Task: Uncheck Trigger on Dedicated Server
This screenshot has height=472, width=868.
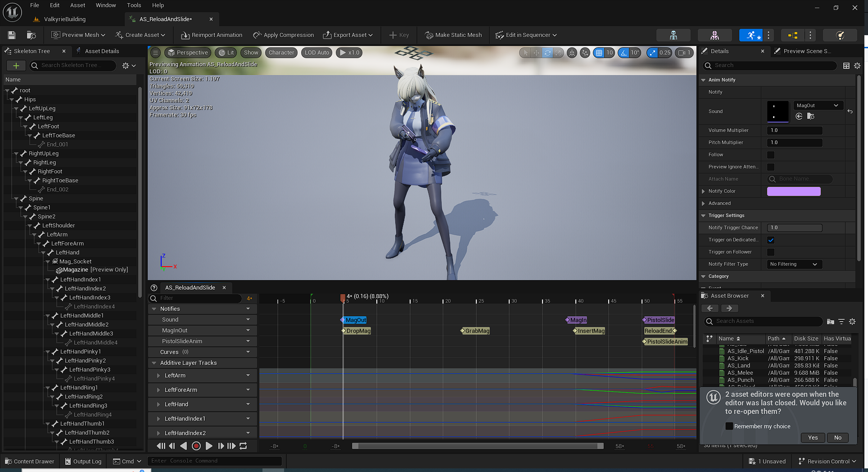Action: pos(771,240)
